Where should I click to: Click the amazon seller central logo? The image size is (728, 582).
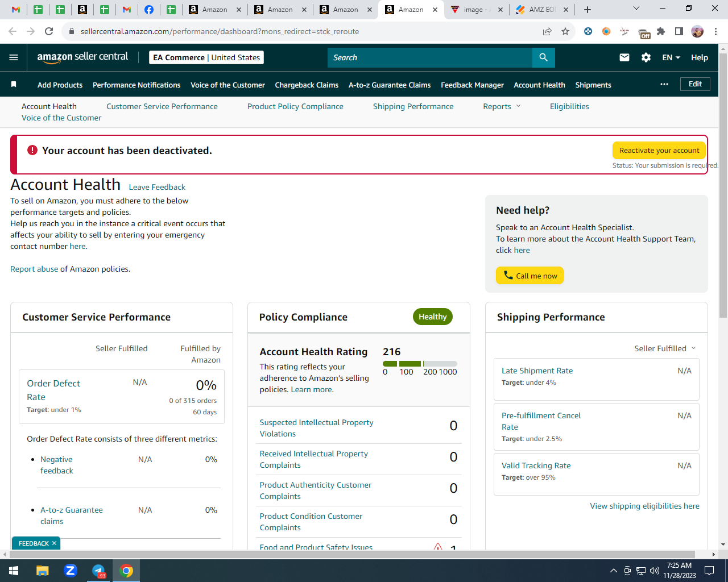tap(82, 57)
